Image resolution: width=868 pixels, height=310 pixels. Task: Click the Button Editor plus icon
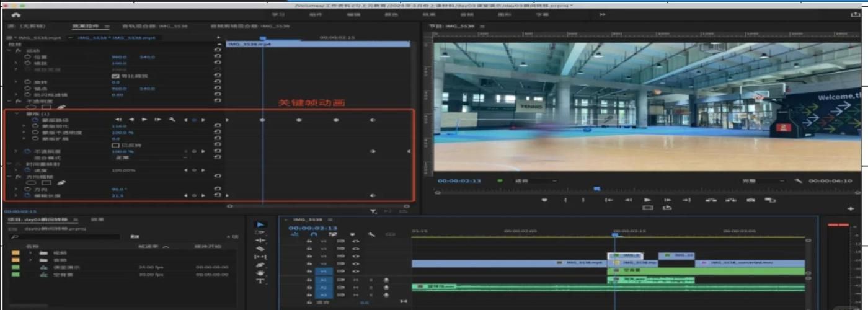tap(850, 209)
